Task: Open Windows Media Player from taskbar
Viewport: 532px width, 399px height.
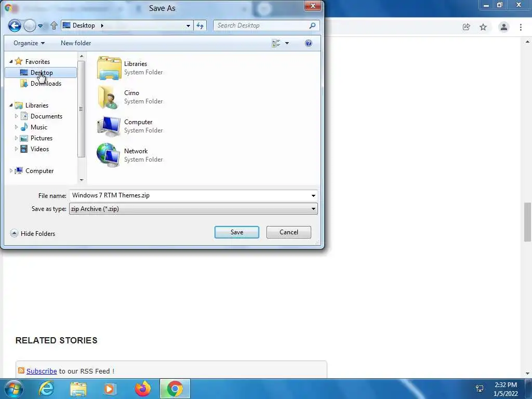Action: 110,389
